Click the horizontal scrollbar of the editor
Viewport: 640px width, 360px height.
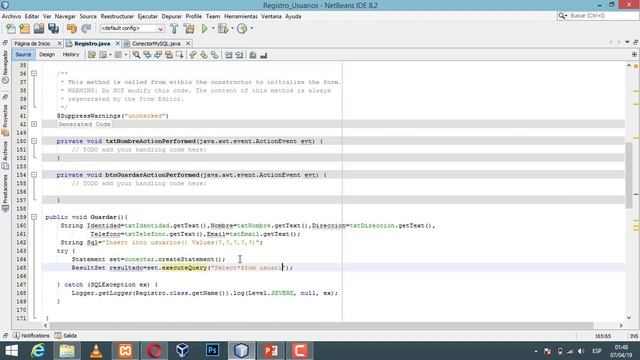[x=321, y=326]
